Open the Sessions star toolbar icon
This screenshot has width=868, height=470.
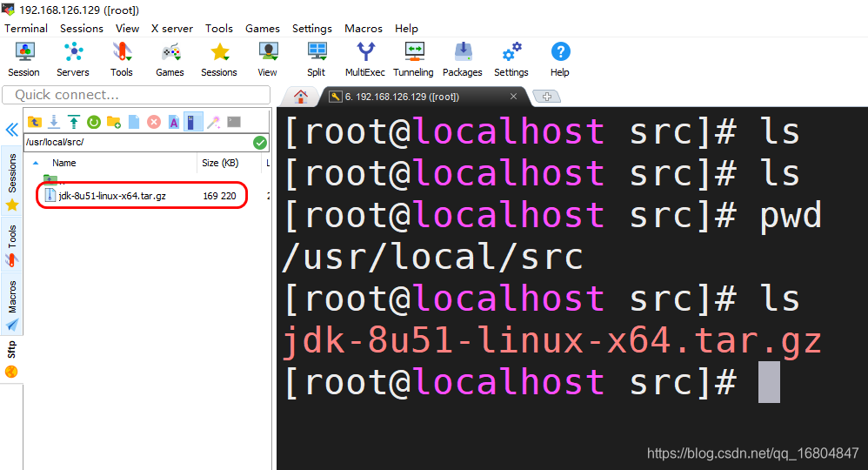click(x=219, y=59)
